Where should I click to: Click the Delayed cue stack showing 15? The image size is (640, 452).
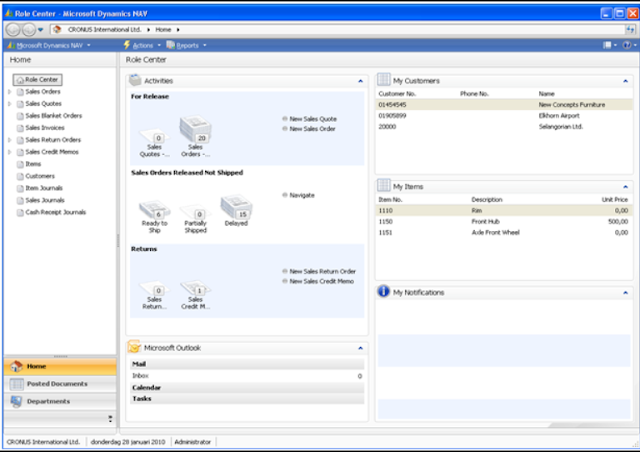coord(236,207)
